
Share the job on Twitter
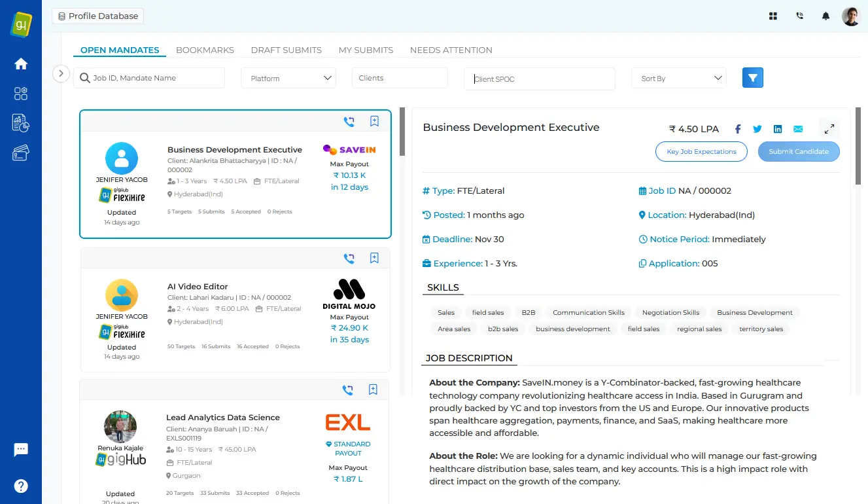pyautogui.click(x=757, y=129)
